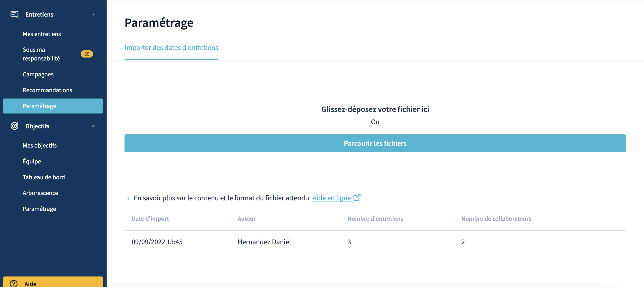Viewport: 644px width, 287px height.
Task: Open Tableau de bord page
Action: pos(44,177)
